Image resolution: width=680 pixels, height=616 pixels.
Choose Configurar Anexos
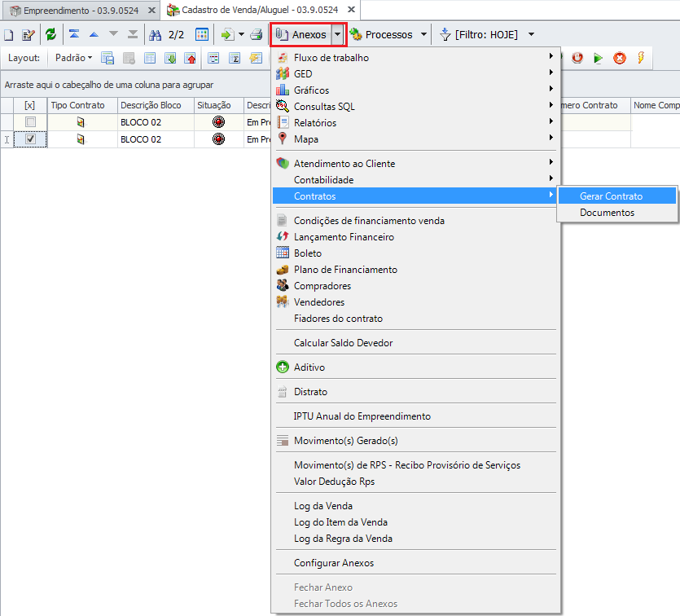point(415,563)
